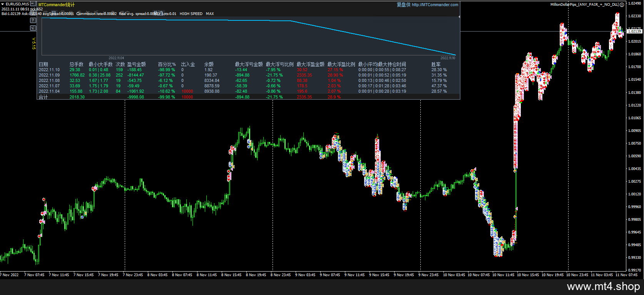
Task: Click the 1.00435 price scale label
Action: pyautogui.click(x=634, y=169)
